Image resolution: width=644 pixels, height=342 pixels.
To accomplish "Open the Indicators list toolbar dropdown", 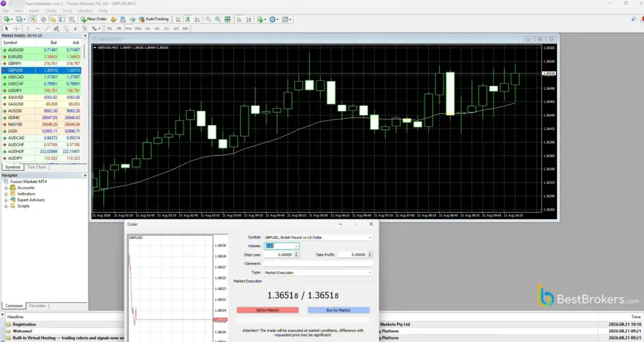I will pyautogui.click(x=261, y=19).
